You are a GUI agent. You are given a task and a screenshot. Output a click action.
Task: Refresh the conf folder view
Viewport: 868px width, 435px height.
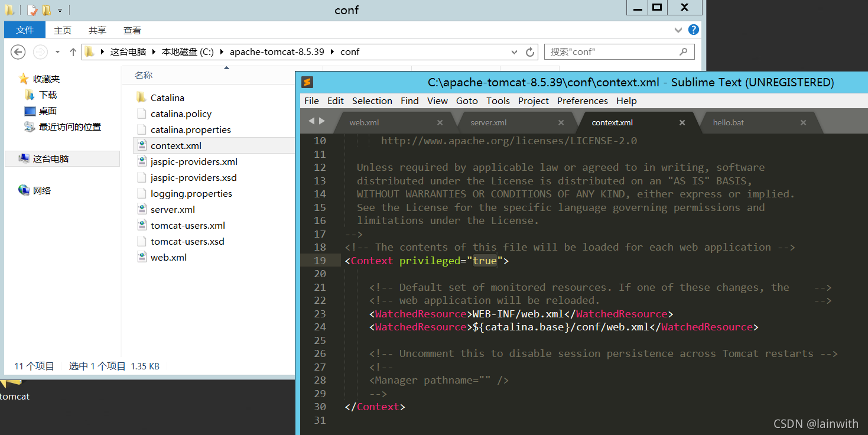point(530,52)
